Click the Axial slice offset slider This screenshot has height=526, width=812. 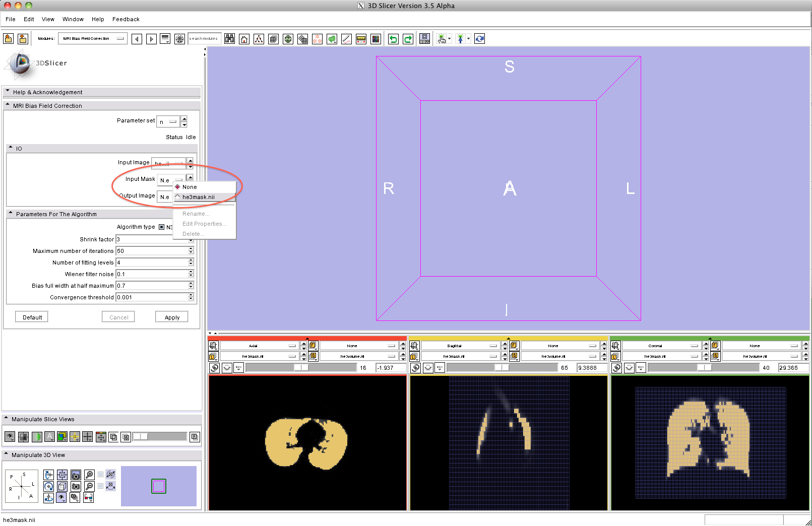click(x=300, y=368)
